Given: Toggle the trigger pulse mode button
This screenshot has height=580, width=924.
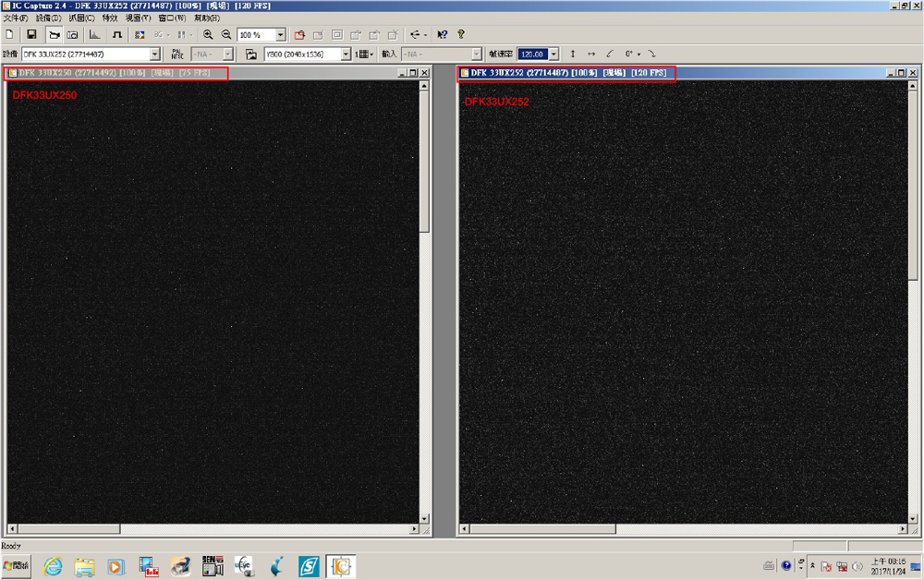Looking at the screenshot, I should coord(116,35).
